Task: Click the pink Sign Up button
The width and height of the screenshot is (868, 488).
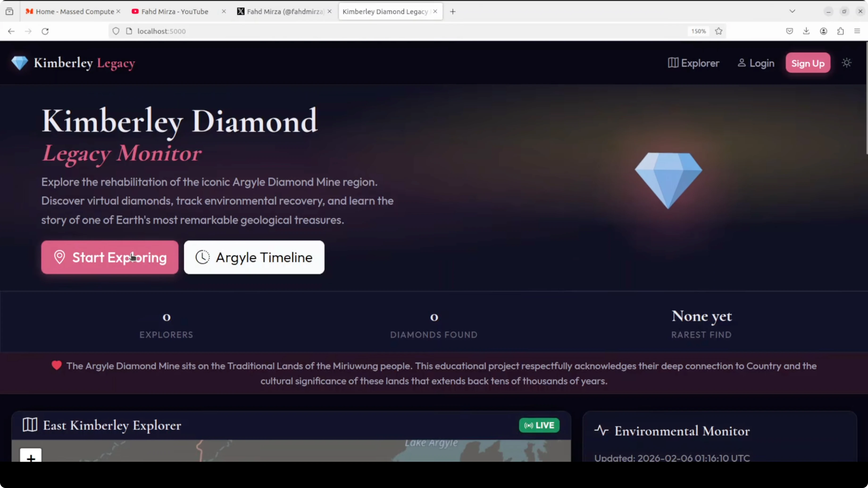Action: 808,63
